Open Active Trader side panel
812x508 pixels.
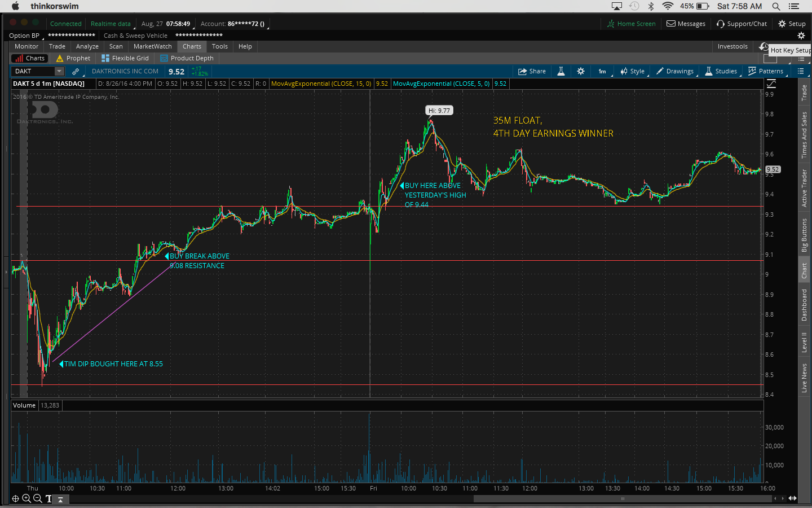805,188
